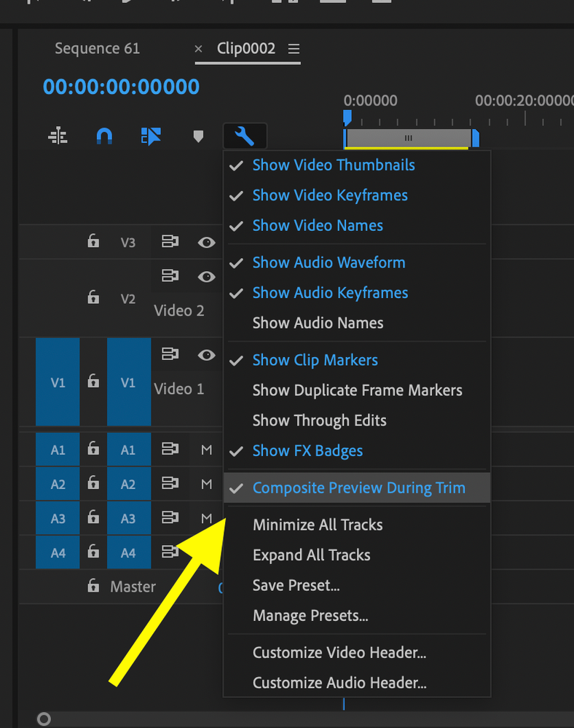Toggle insert sequences as nests icon

(58, 136)
